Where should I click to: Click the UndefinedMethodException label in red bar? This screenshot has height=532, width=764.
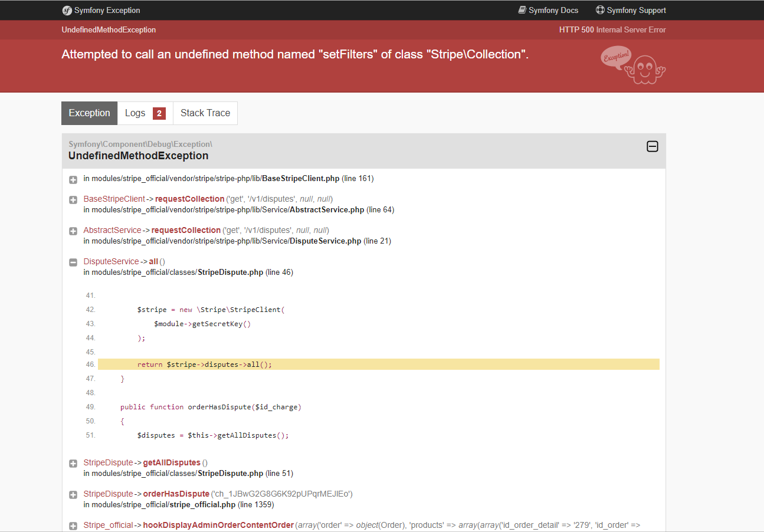coord(109,29)
